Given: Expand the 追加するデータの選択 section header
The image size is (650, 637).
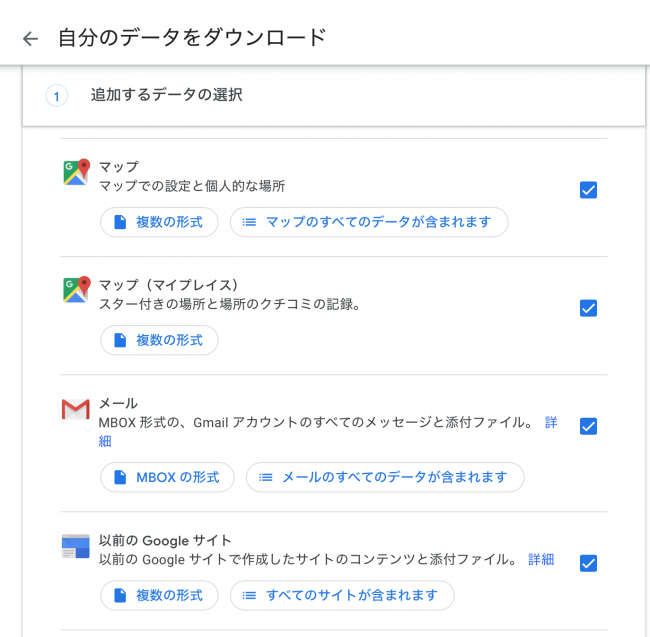Looking at the screenshot, I should (334, 96).
